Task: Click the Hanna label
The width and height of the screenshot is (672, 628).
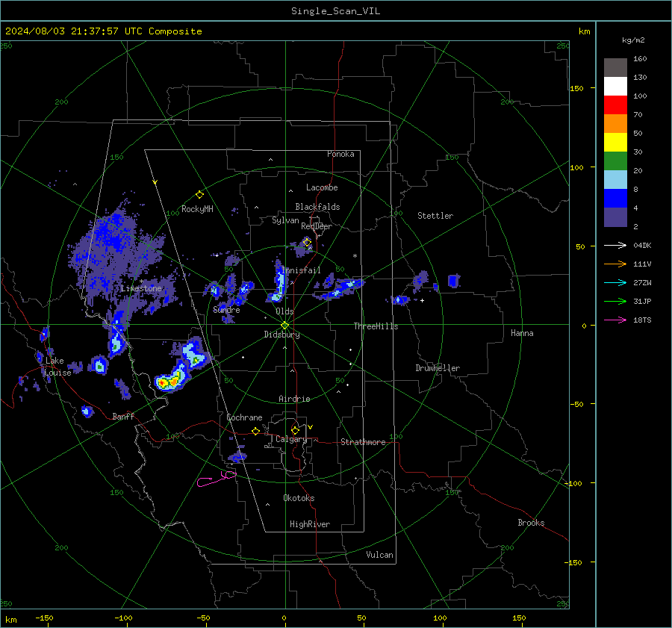Action: (522, 333)
